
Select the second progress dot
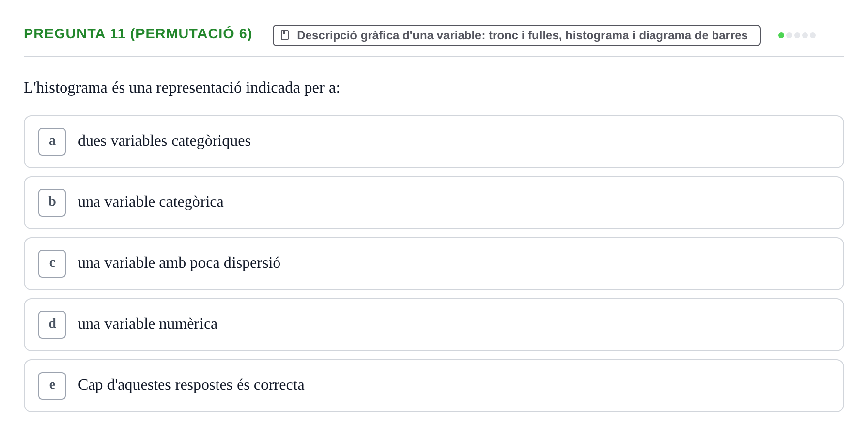coord(789,35)
